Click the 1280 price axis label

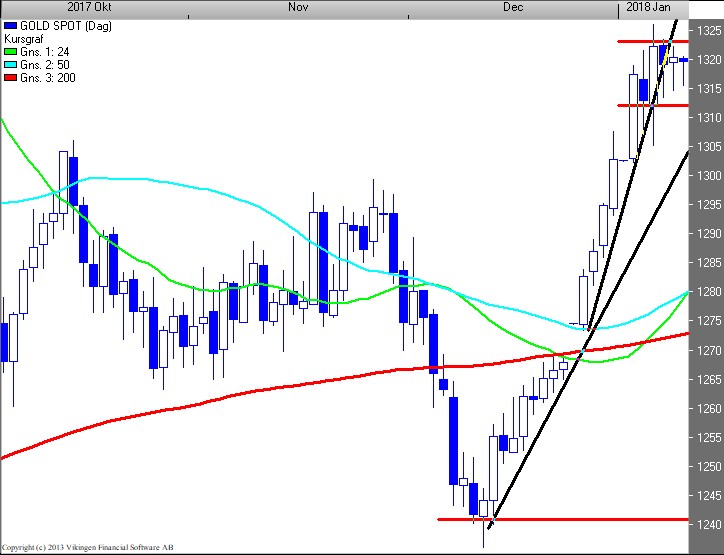(x=709, y=292)
